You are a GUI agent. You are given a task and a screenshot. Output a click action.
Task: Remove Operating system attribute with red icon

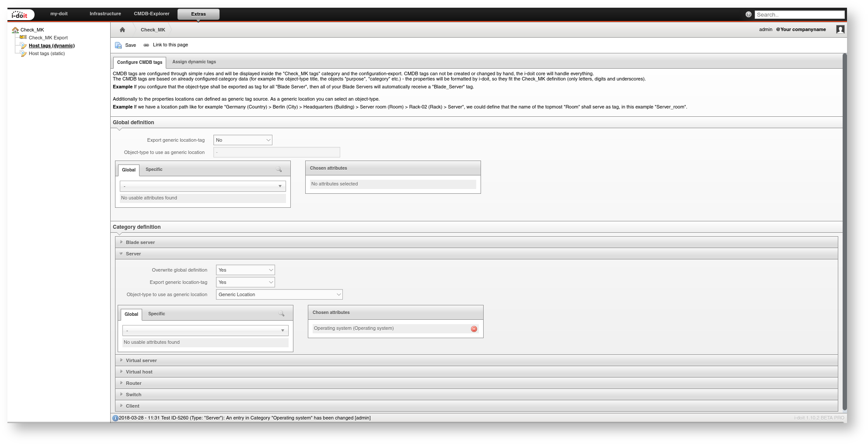pos(474,329)
